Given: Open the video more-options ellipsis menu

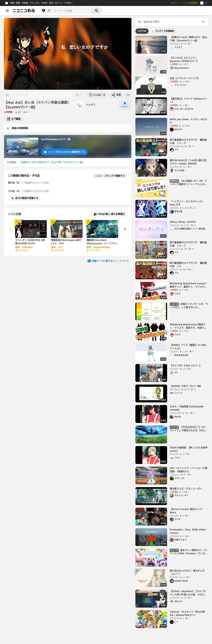Looking at the screenshot, I should coord(128,95).
